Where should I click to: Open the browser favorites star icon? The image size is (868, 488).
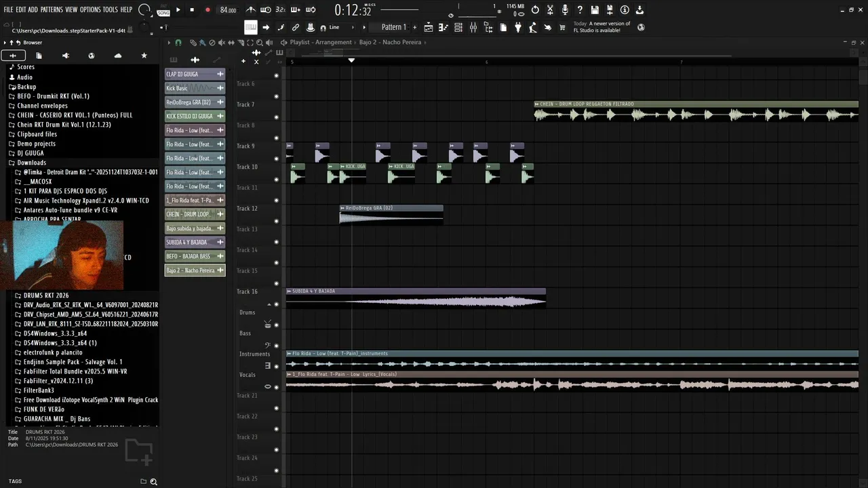pyautogui.click(x=144, y=56)
